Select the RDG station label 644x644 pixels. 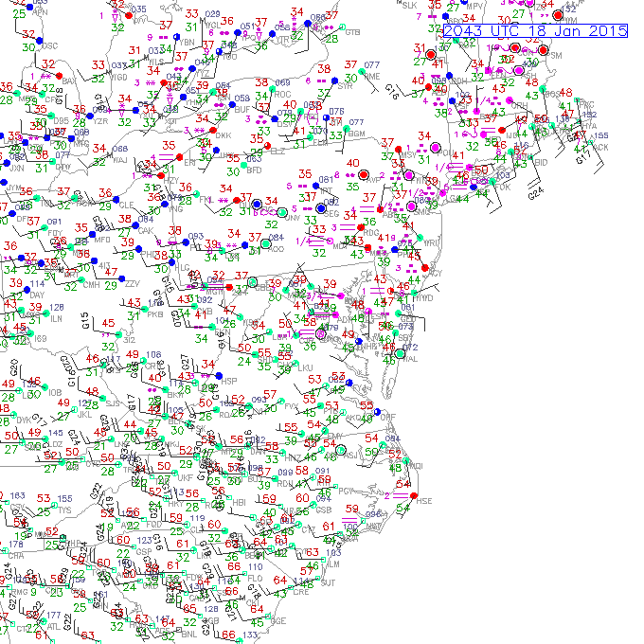pos(371,232)
